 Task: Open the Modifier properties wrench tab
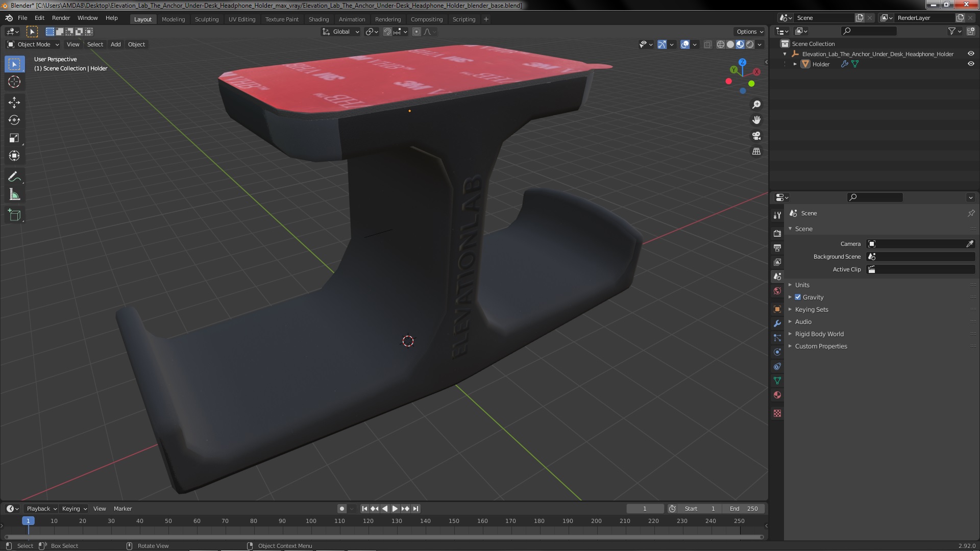[777, 323]
